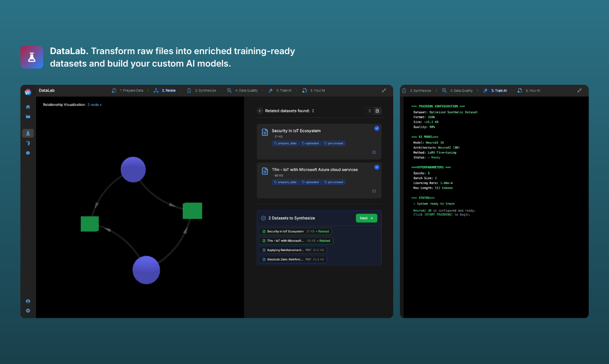
Task: Open the settings gear in the sidebar
Action: coord(28,310)
